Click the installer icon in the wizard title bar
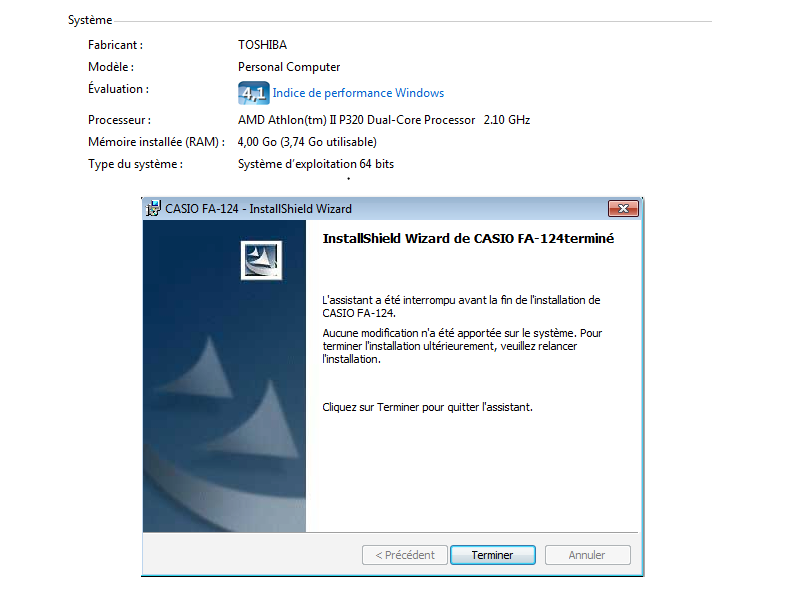Screen dimensions: 800x600 153,209
